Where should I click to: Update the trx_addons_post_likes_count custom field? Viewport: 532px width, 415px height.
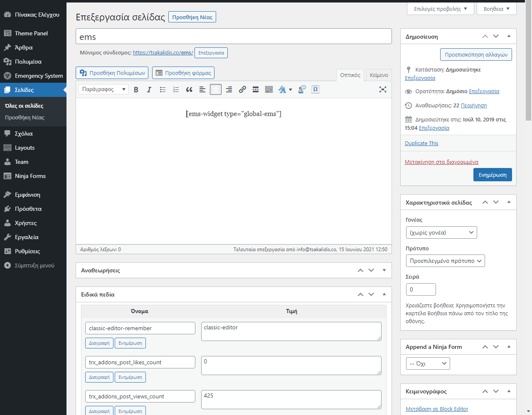coord(130,377)
